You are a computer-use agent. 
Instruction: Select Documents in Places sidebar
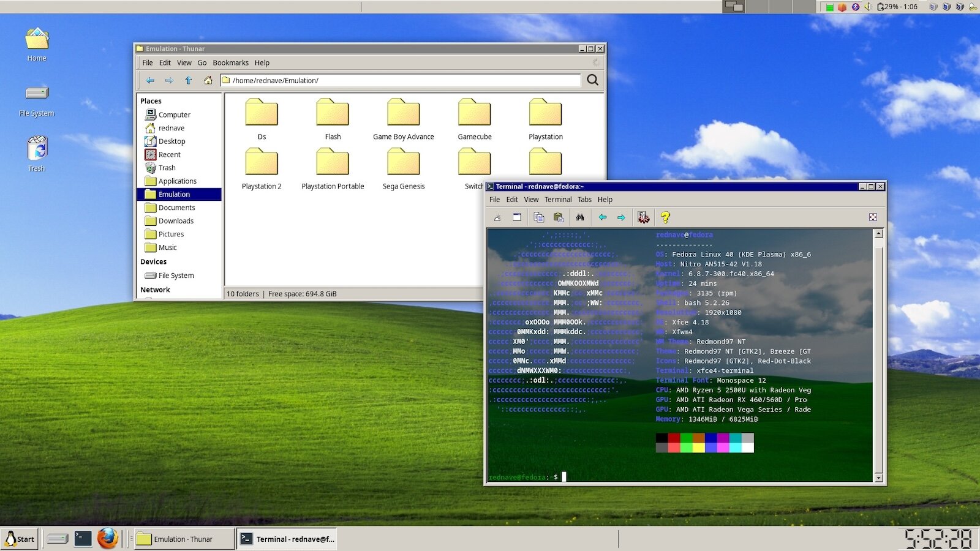point(179,208)
